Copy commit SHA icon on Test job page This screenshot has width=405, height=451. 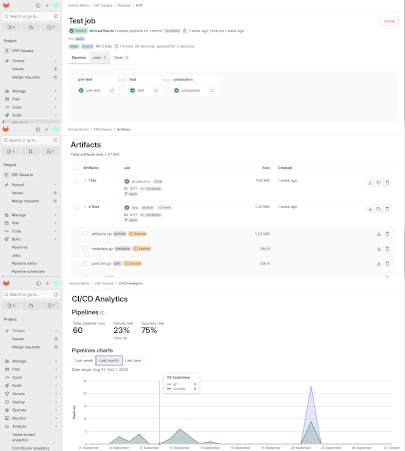[185, 31]
